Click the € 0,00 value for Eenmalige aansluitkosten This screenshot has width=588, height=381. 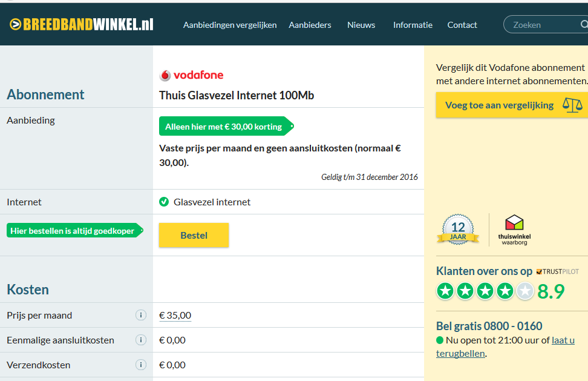click(x=172, y=340)
